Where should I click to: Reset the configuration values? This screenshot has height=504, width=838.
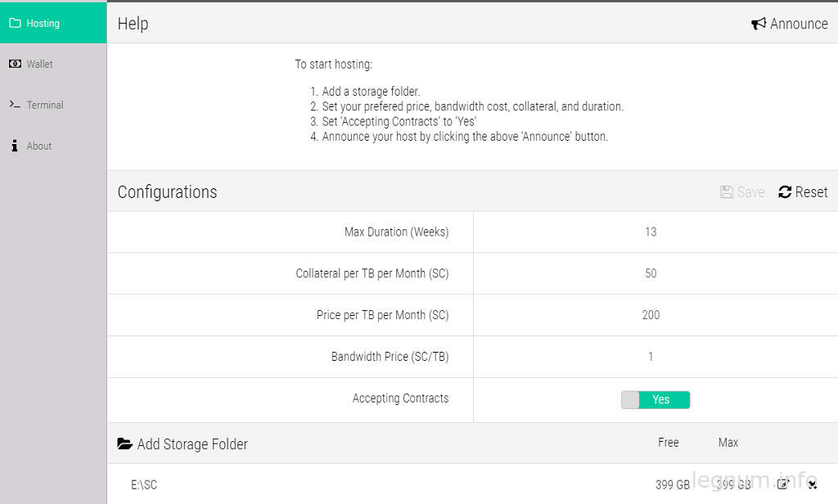point(803,192)
